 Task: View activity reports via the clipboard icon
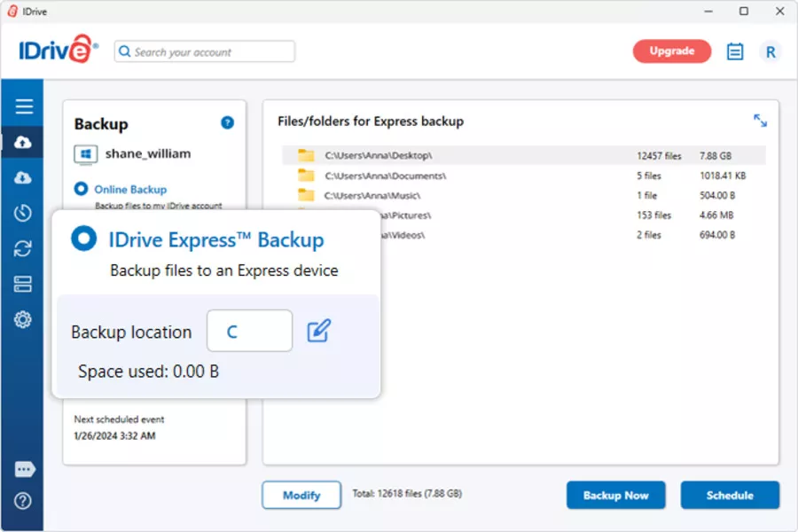pyautogui.click(x=735, y=51)
